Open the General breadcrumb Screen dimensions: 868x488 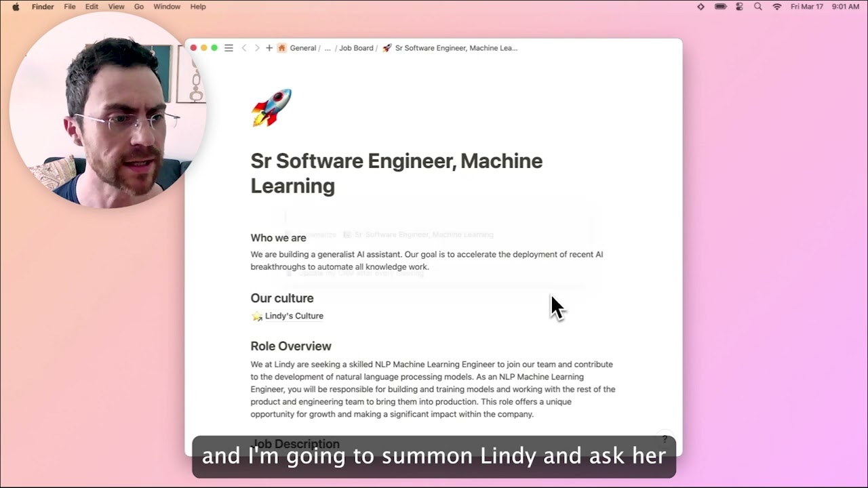303,48
